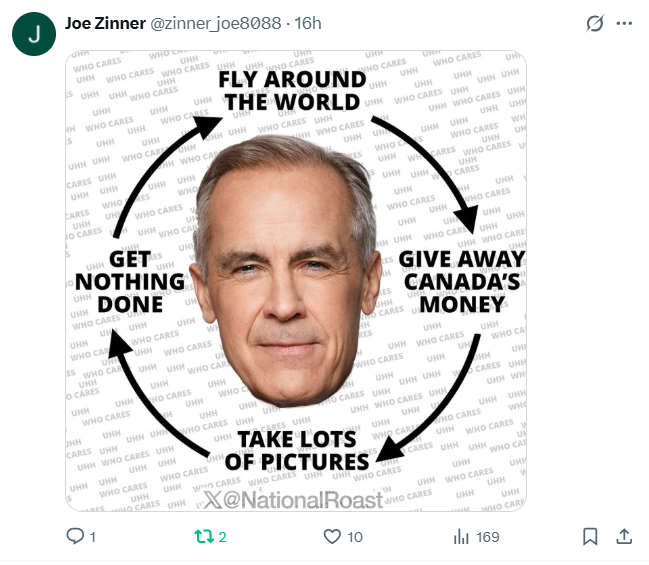Screen dimensions: 649x565
Task: Click the like count number 10
Action: 355,537
